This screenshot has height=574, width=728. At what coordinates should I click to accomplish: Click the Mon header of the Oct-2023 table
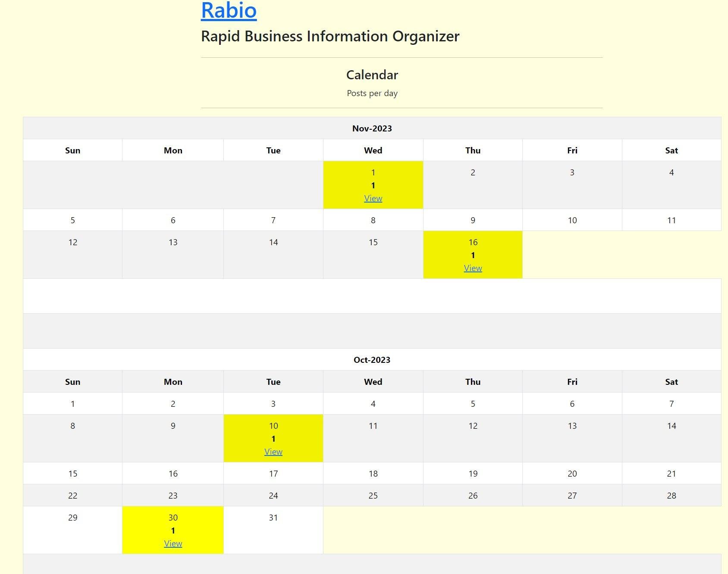coord(173,382)
